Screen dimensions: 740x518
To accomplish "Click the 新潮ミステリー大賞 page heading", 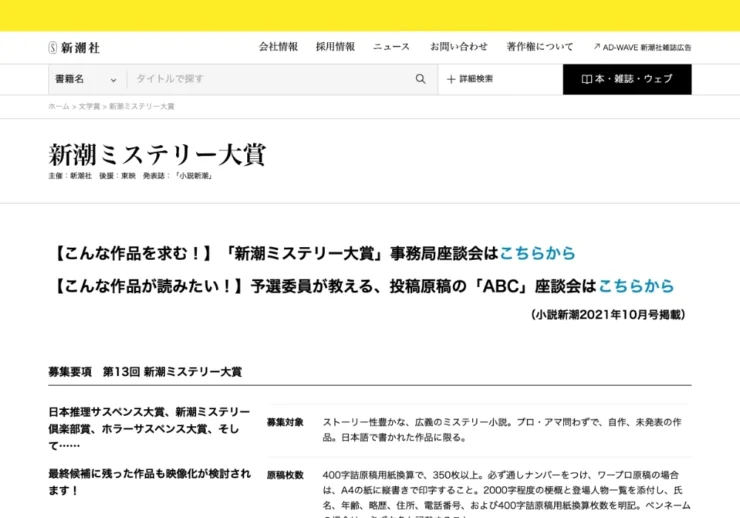I will [x=157, y=155].
